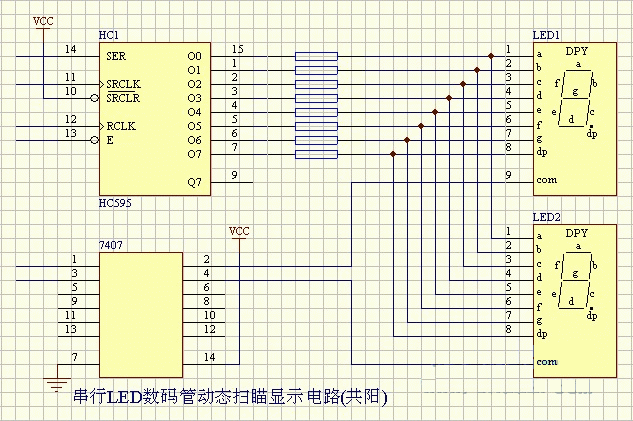
Task: Select the HC595 shift register chip body
Action: 155,119
